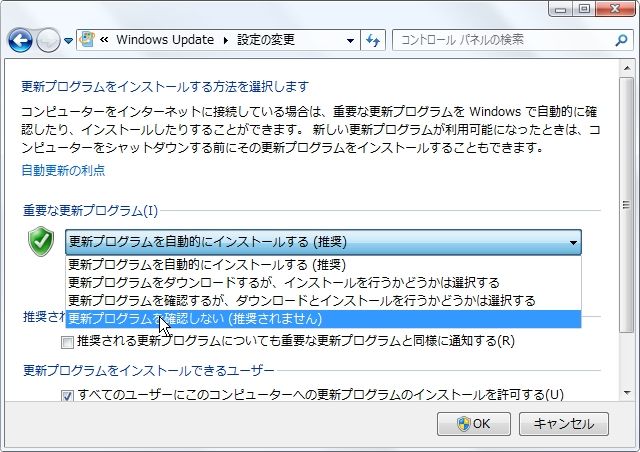Select 更新プログラムを確認しない (推奨されません)
Viewport: 640px width, 452px height.
[x=323, y=319]
